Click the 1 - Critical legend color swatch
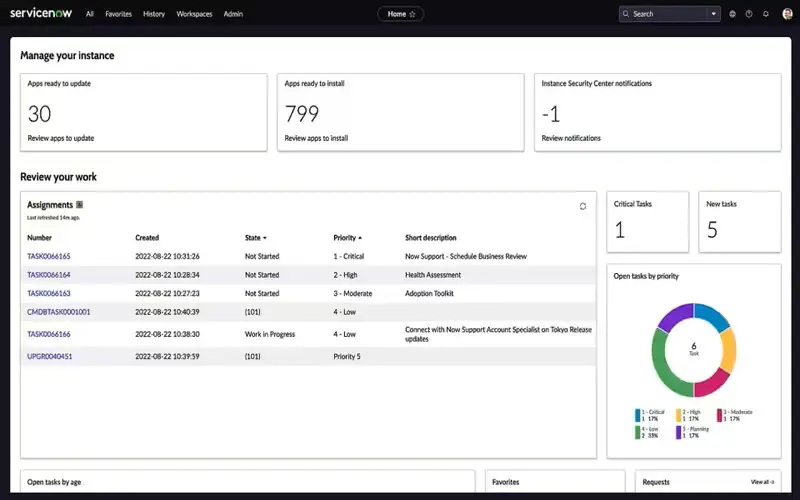Image resolution: width=800 pixels, height=500 pixels. pyautogui.click(x=638, y=412)
